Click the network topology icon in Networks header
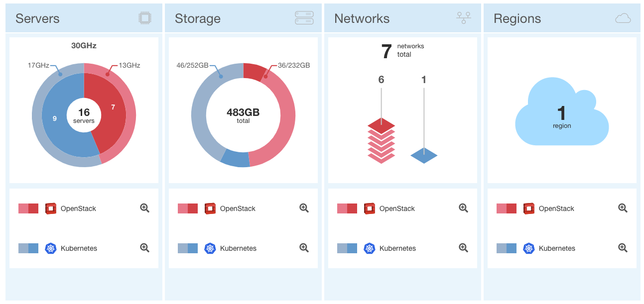644x304 pixels. [463, 18]
